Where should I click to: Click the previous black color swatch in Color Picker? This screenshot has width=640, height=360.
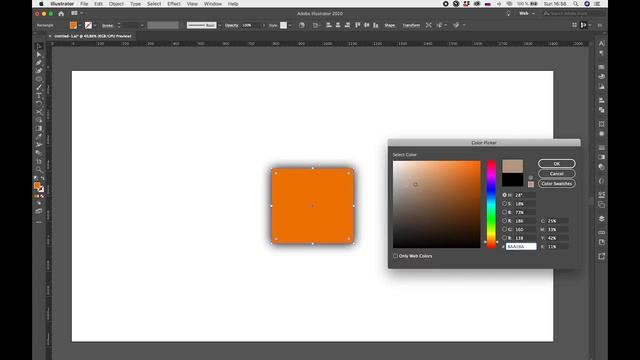pos(513,180)
